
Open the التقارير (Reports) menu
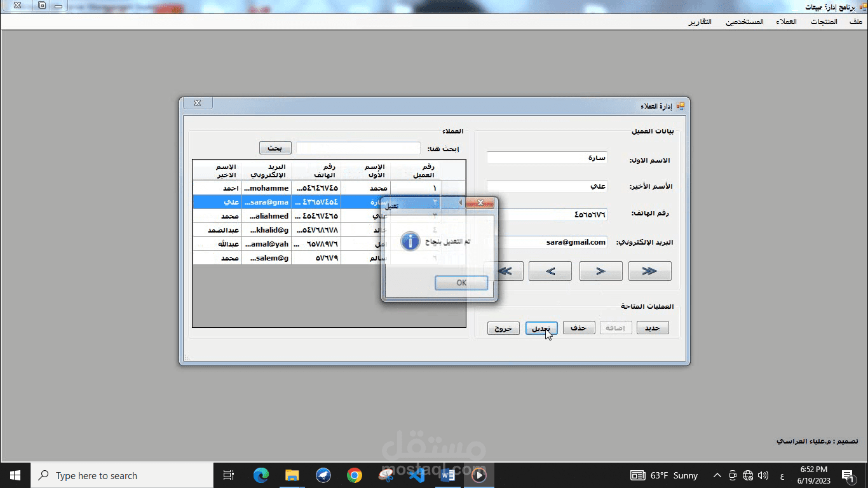coord(700,22)
